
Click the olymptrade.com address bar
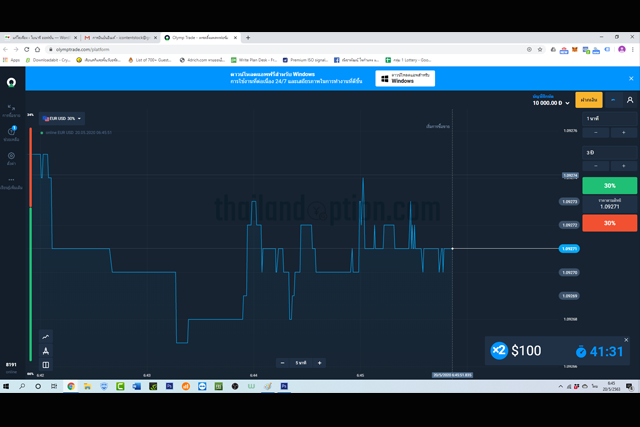[x=286, y=49]
